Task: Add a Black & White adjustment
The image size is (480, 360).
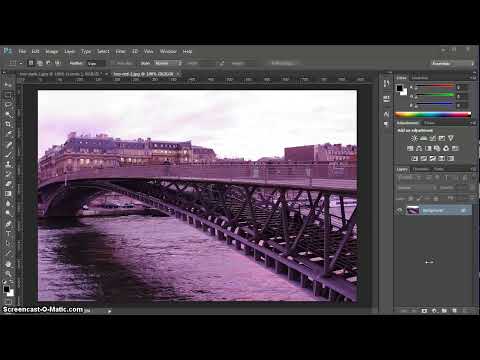Action: point(428,148)
